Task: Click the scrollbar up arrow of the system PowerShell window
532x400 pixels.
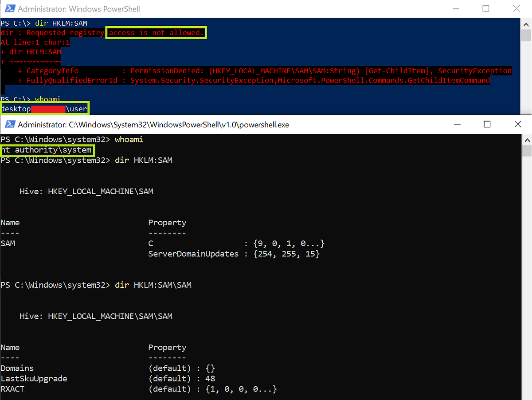Action: coord(526,140)
